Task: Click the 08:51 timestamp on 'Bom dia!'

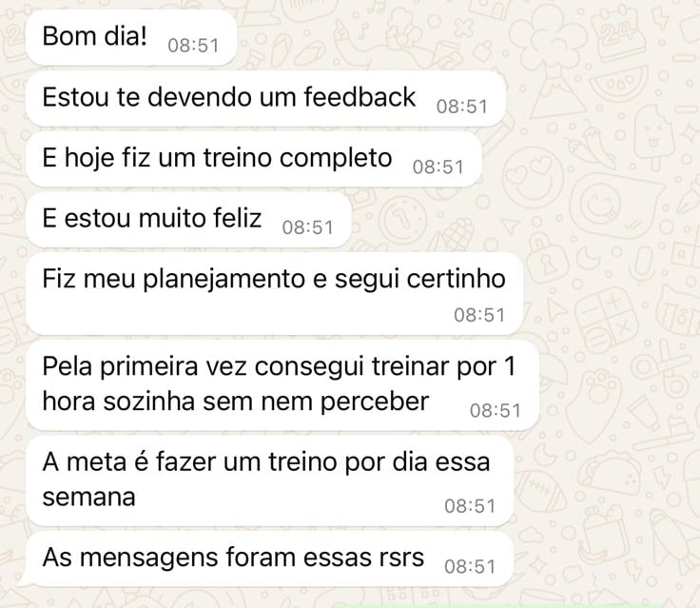Action: (x=193, y=46)
